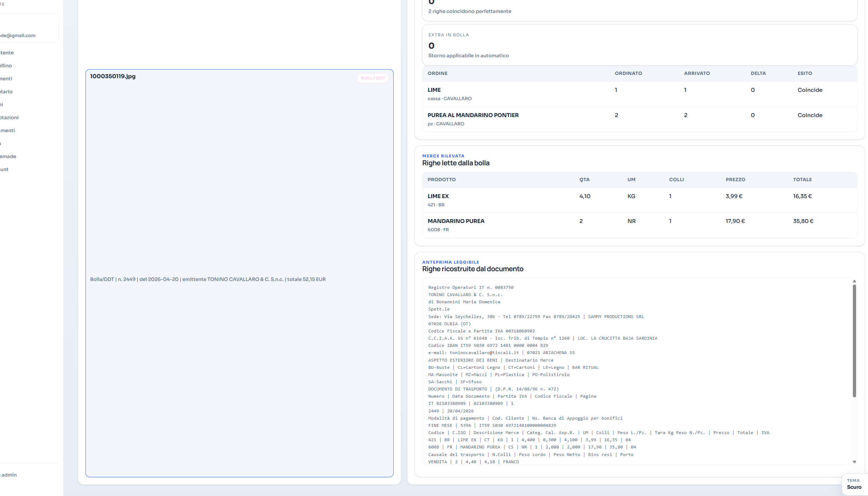Click the scroll-down arrow of the document preview
Image resolution: width=868 pixels, height=496 pixels.
pos(854,462)
